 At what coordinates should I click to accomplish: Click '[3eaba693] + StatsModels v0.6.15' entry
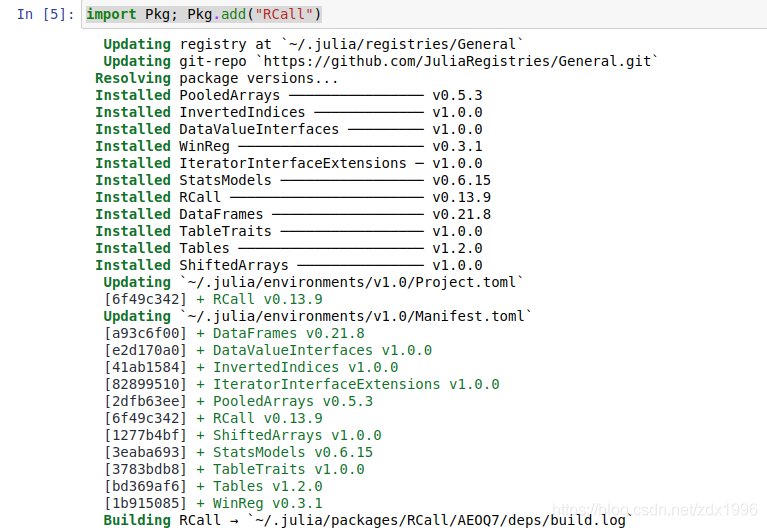[x=239, y=453]
